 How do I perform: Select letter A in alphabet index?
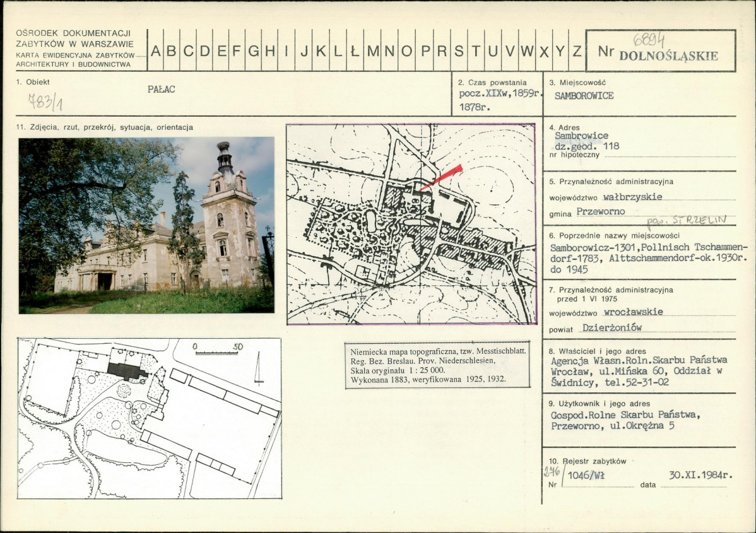(x=156, y=51)
